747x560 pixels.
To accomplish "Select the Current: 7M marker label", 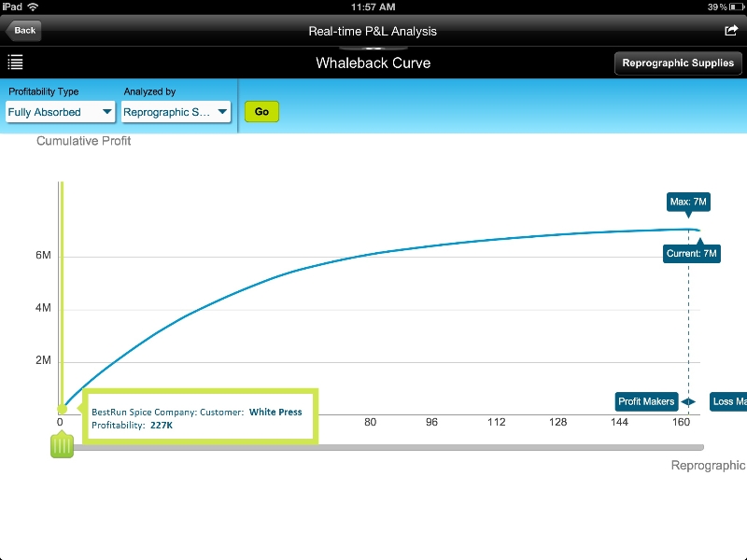I will pos(691,253).
